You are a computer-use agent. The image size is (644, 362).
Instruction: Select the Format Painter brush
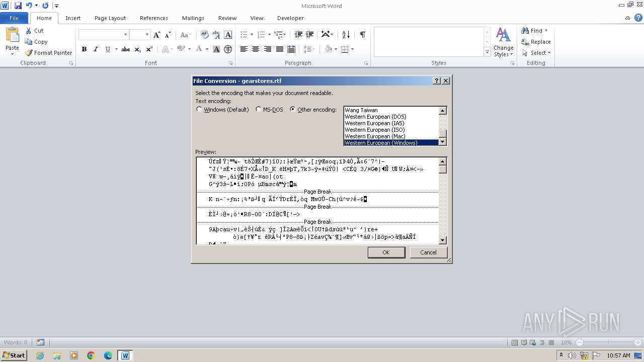coord(29,53)
